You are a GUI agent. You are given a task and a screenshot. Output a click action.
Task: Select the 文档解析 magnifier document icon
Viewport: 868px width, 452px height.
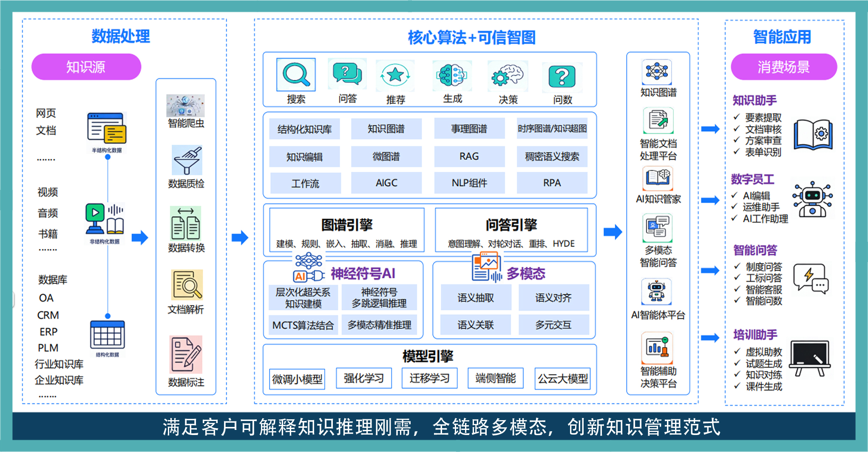pos(187,285)
